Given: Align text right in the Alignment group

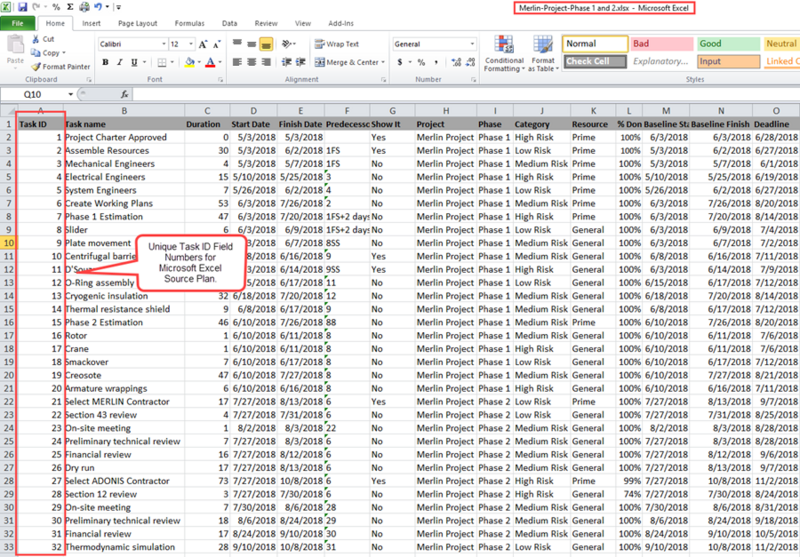Looking at the screenshot, I should click(x=266, y=62).
